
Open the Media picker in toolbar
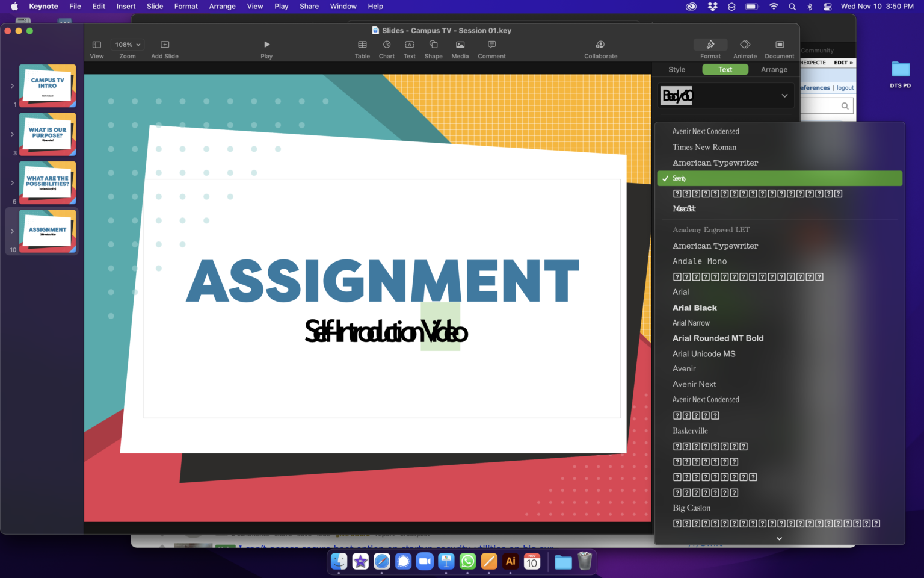[x=460, y=45]
